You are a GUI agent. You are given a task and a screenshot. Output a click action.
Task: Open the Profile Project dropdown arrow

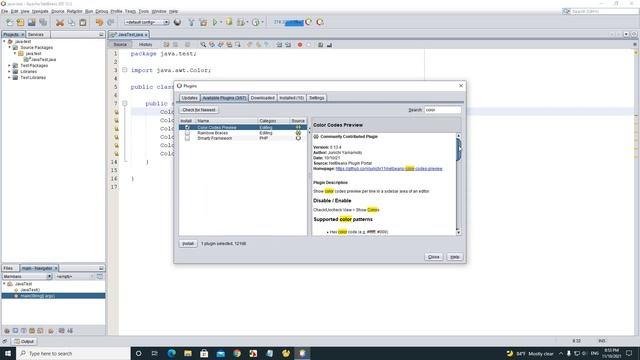click(262, 22)
